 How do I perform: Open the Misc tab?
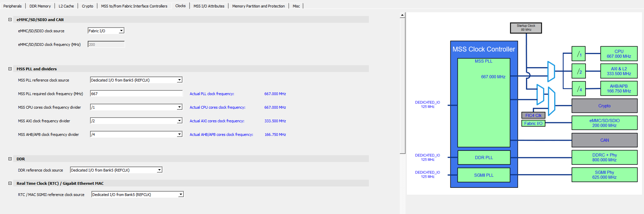(x=296, y=6)
